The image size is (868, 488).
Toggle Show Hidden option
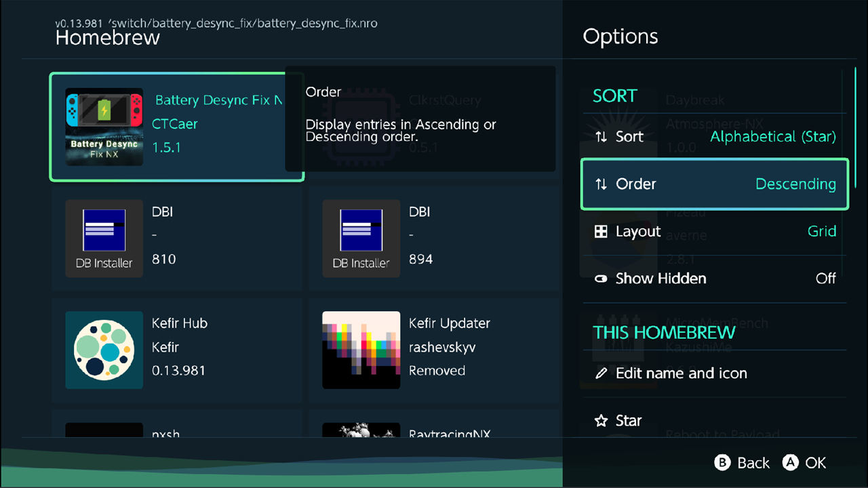[715, 279]
